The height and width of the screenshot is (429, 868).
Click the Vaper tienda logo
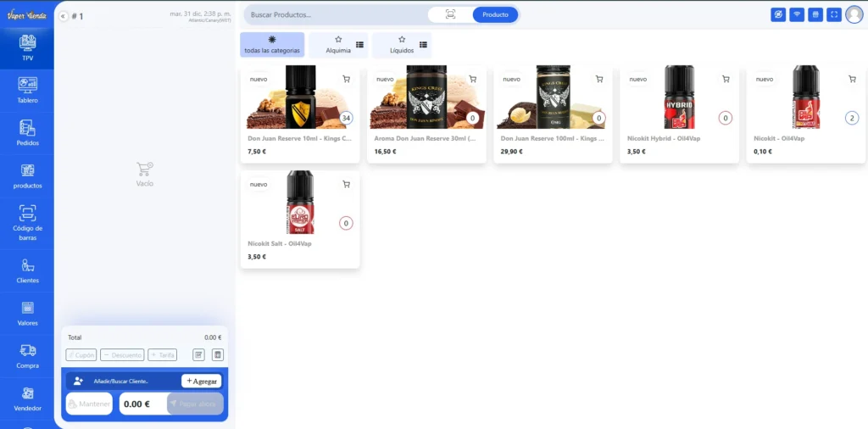point(26,14)
